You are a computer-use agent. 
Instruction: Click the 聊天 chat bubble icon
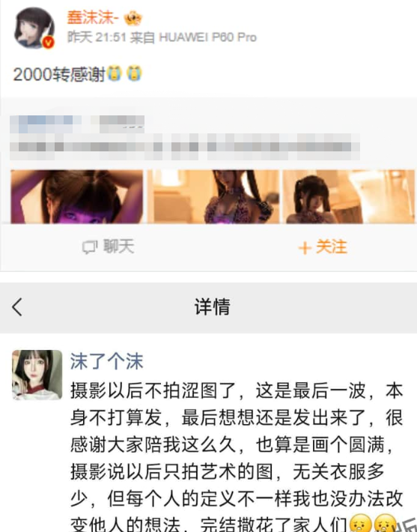90,247
